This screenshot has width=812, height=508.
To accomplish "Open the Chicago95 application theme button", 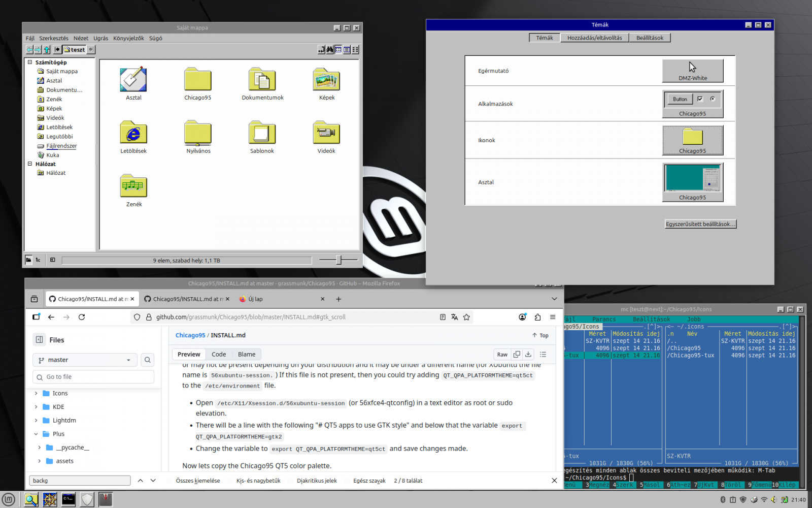I will [693, 104].
